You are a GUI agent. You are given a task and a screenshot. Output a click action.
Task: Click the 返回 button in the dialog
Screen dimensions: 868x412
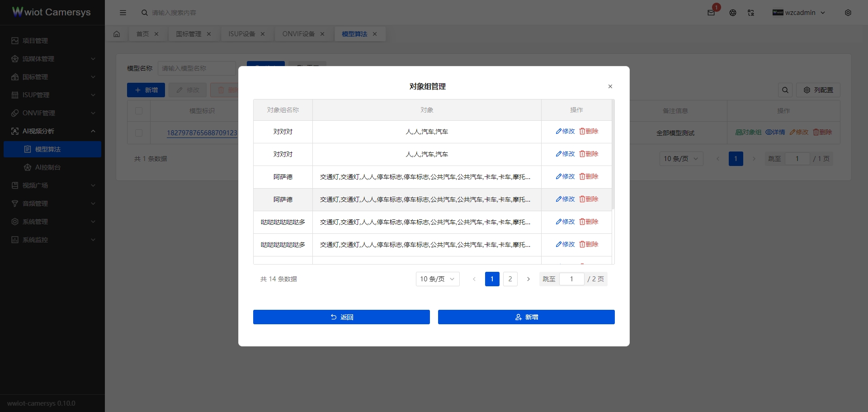(341, 317)
